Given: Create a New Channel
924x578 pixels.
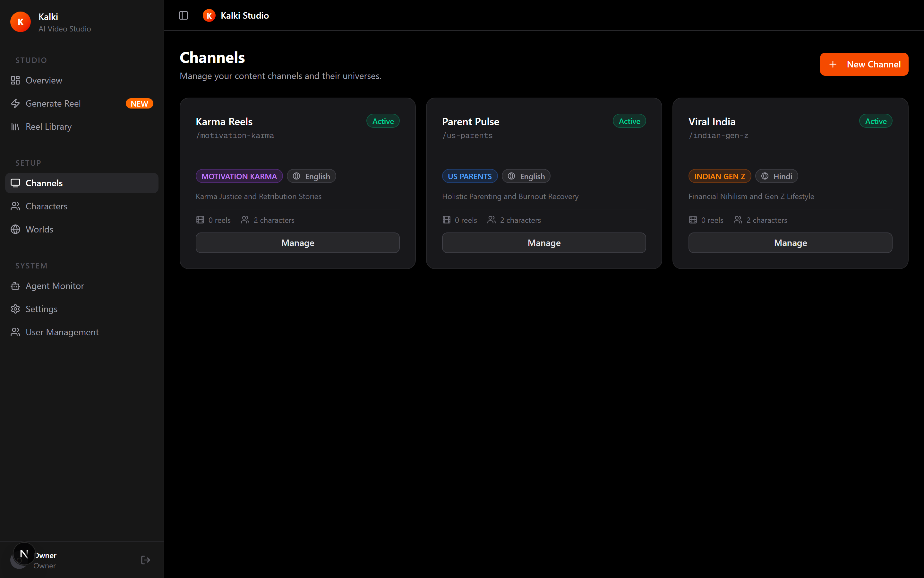Looking at the screenshot, I should [864, 64].
